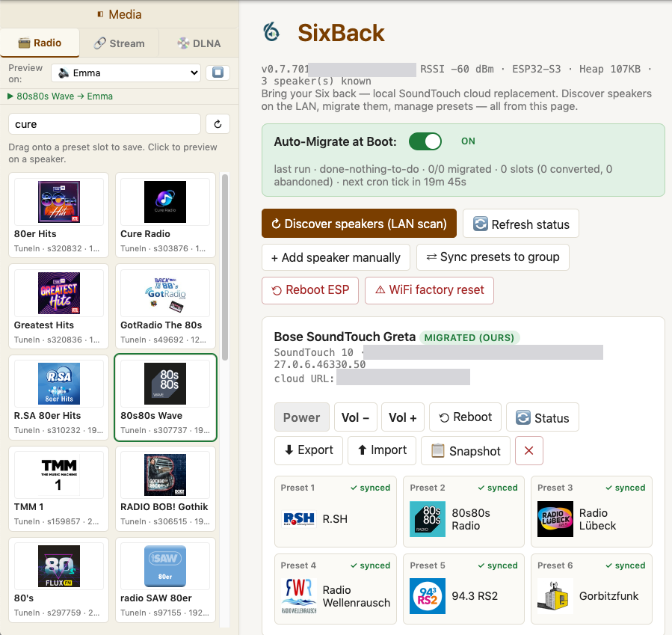
Task: Click the '80s80s Wave → Emma' now-playing text
Action: [x=64, y=96]
